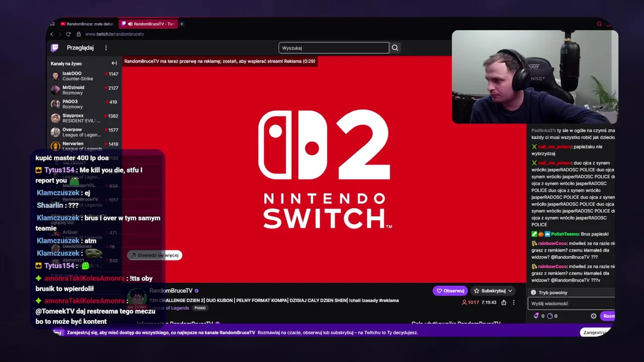Open the Polski language tag

(200, 308)
